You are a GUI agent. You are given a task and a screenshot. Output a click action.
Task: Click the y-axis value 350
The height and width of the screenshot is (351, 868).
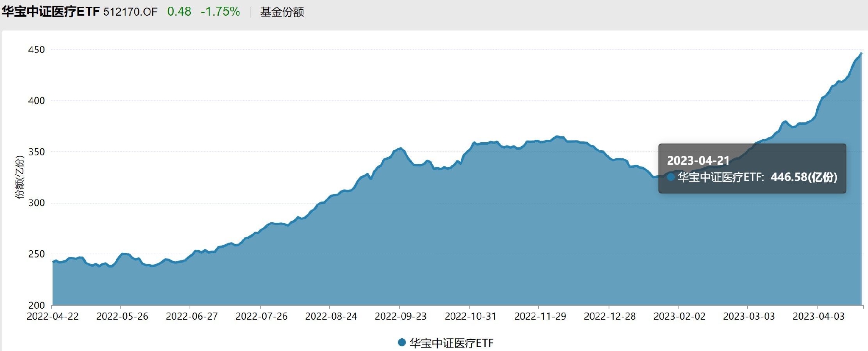(36, 152)
